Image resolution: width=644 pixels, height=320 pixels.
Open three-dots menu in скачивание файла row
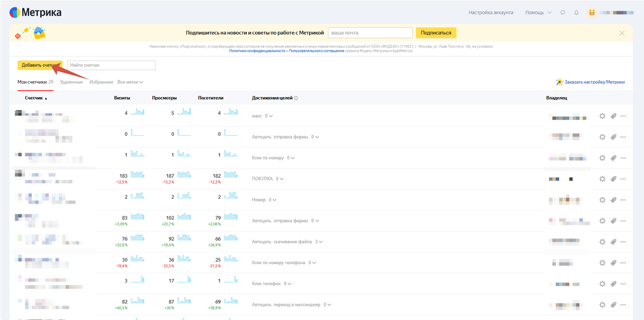tap(623, 242)
